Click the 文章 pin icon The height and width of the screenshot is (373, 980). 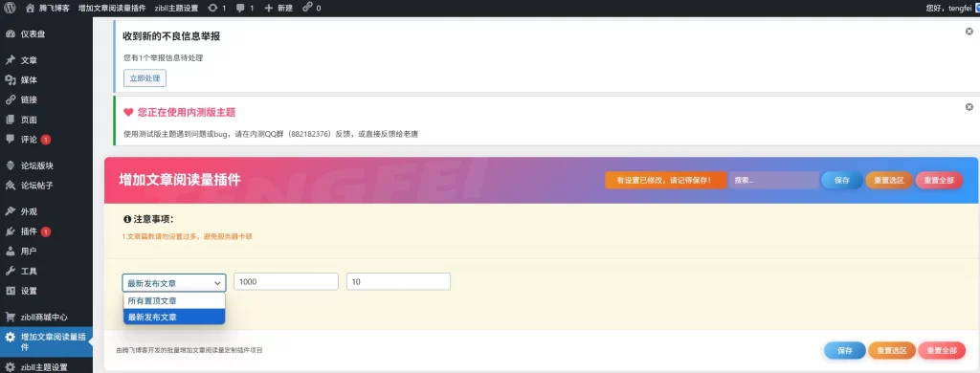pyautogui.click(x=10, y=60)
